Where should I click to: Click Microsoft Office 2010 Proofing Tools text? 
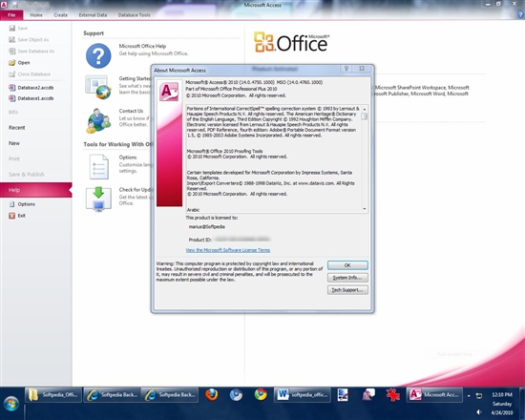click(224, 151)
